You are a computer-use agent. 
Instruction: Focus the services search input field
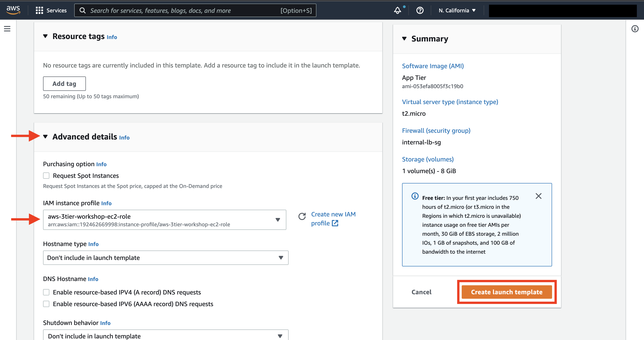click(x=195, y=11)
